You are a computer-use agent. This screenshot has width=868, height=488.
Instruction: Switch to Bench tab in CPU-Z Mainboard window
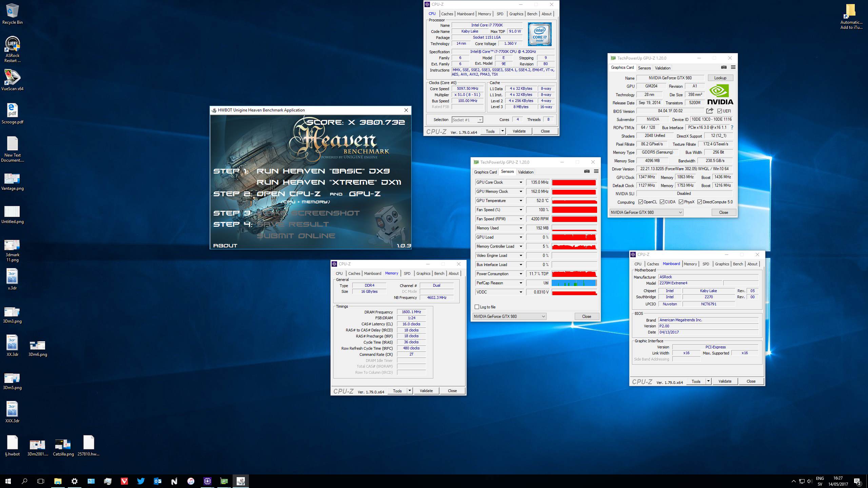pyautogui.click(x=738, y=264)
